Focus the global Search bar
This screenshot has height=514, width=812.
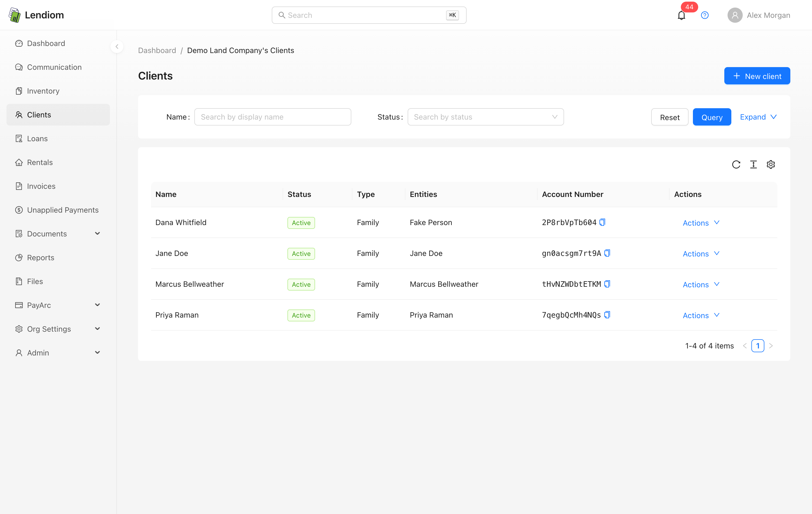point(369,15)
